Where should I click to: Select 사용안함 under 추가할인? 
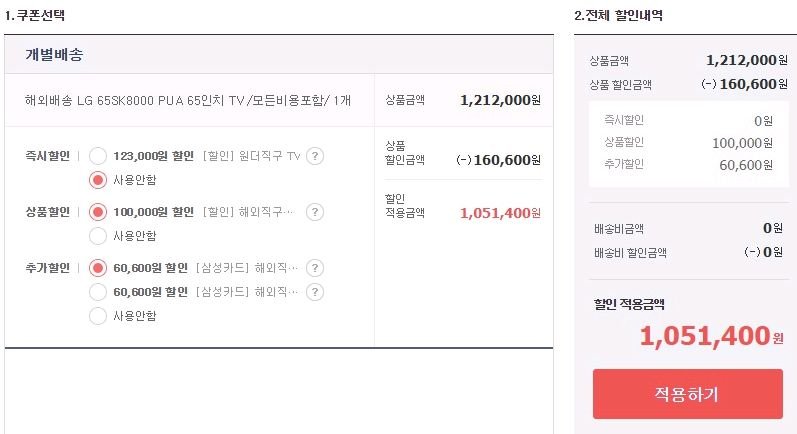pyautogui.click(x=98, y=316)
